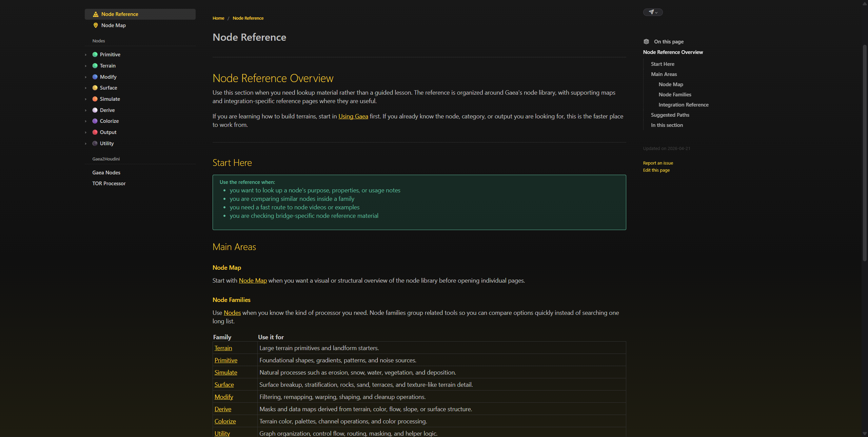Expand the Derive tree chevron
868x437 pixels.
tap(86, 111)
